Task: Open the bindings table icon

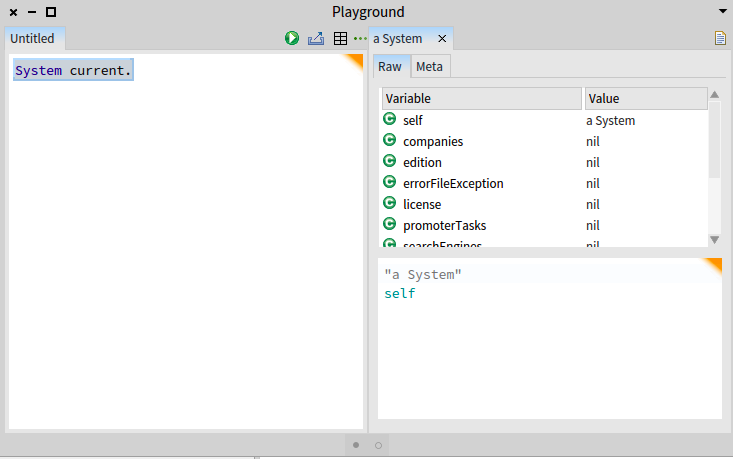Action: [340, 38]
